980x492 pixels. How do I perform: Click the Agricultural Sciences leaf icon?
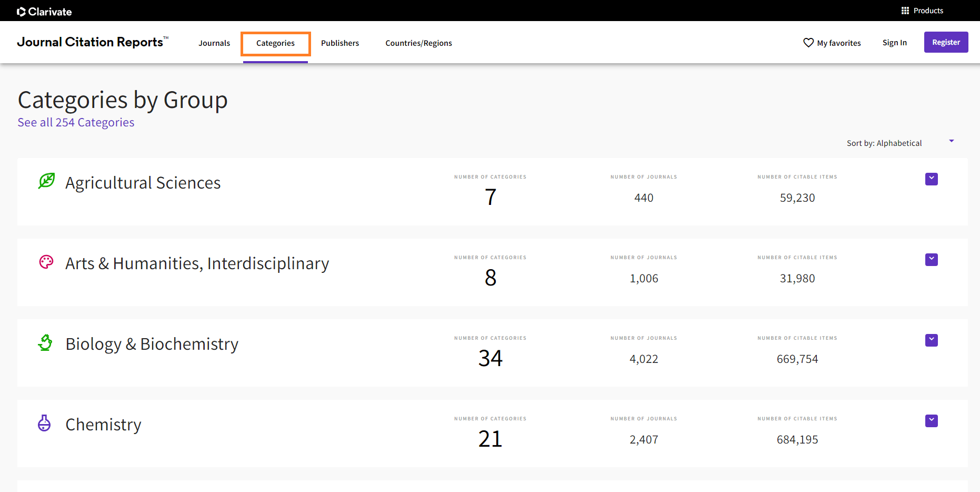coord(46,181)
